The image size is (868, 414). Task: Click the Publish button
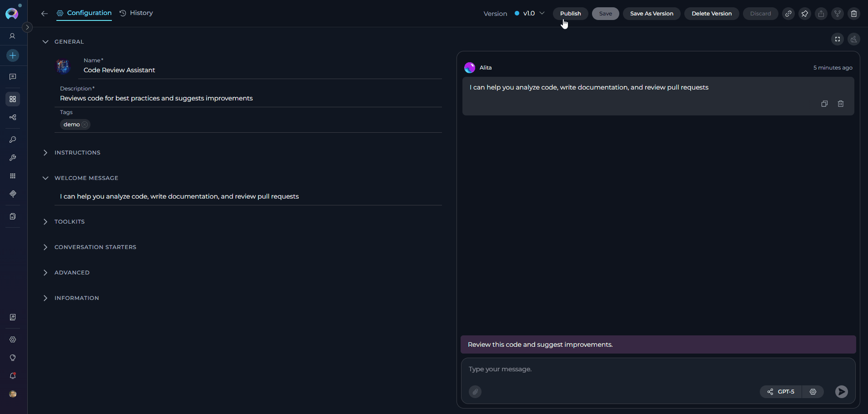tap(570, 14)
